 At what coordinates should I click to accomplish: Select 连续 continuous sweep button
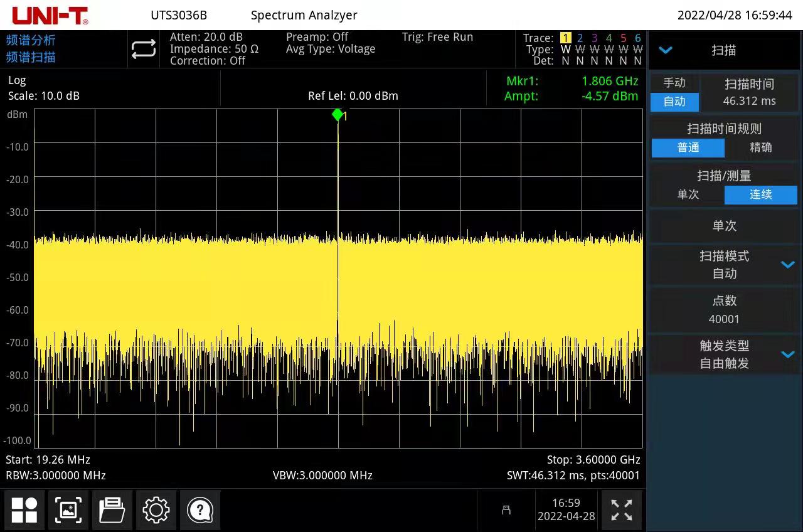pyautogui.click(x=760, y=194)
